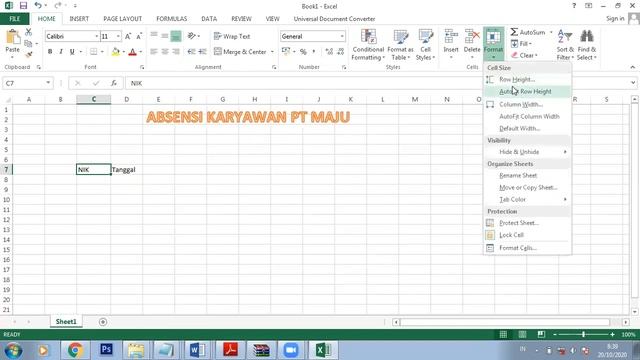
Task: Choose Row Height from Format menu
Action: (x=527, y=80)
